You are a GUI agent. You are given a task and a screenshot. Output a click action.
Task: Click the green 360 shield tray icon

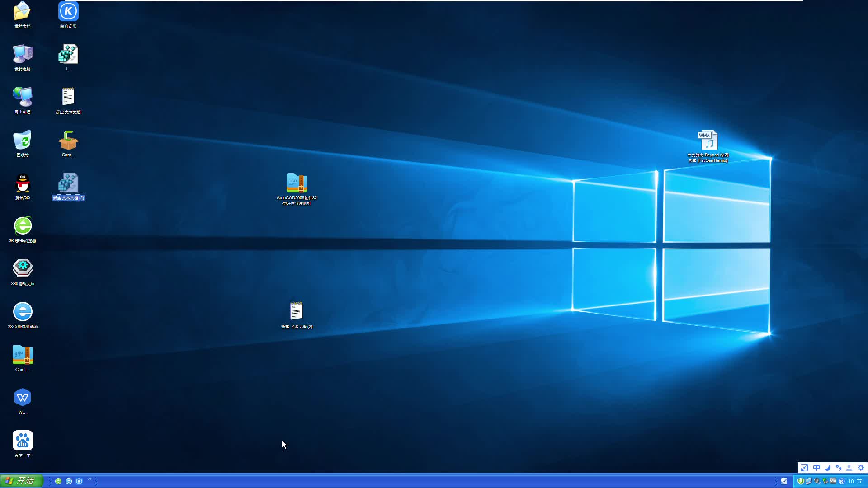coord(801,481)
